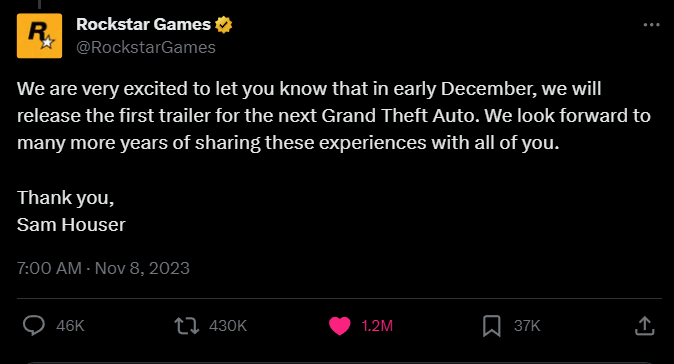Click the share upload arrow icon

tap(644, 326)
